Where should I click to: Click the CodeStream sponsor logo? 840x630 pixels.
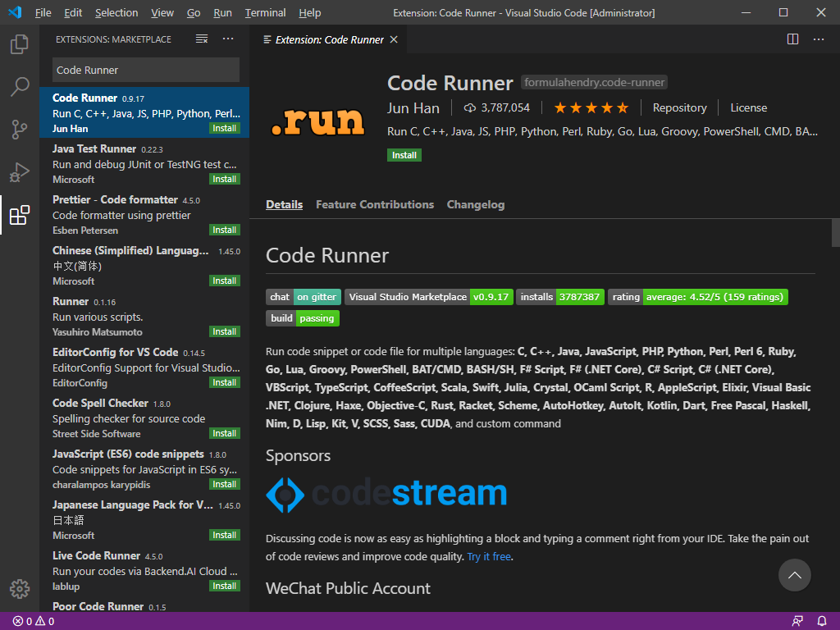[386, 494]
